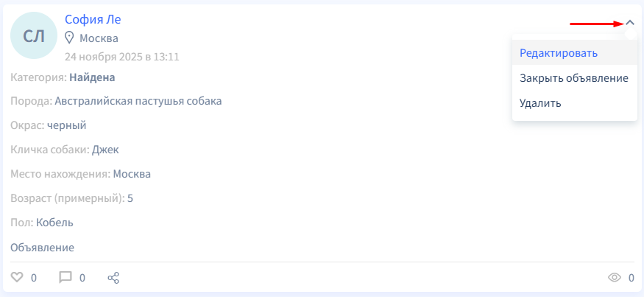Click the eye views icon
The width and height of the screenshot is (644, 297).
pyautogui.click(x=615, y=278)
